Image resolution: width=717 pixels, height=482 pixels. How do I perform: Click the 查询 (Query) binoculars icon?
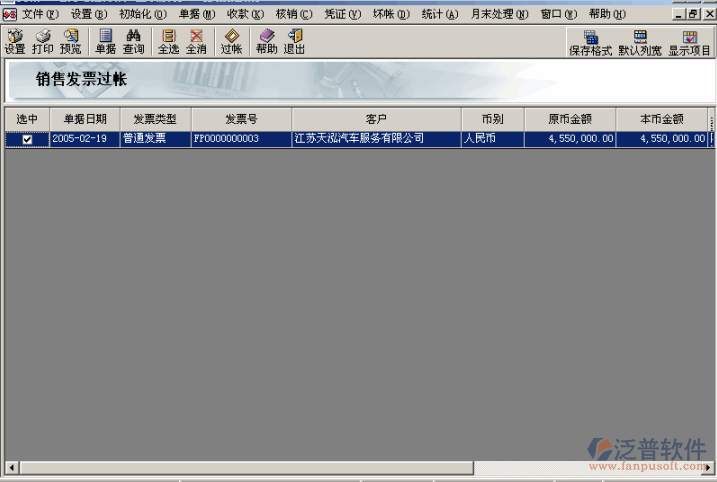(133, 41)
